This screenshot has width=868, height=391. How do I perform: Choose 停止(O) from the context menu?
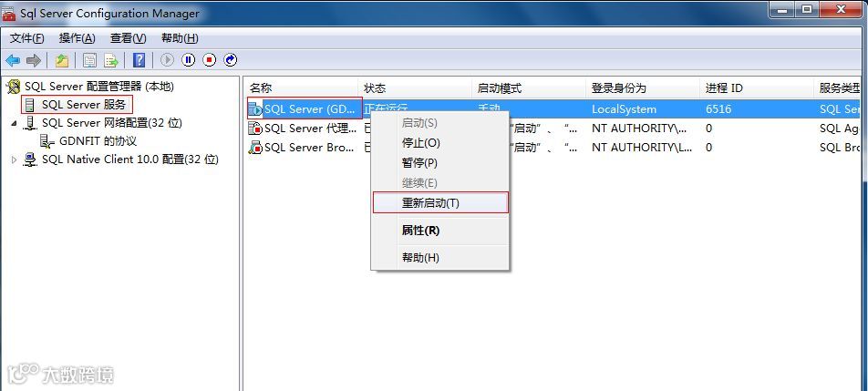(x=440, y=143)
